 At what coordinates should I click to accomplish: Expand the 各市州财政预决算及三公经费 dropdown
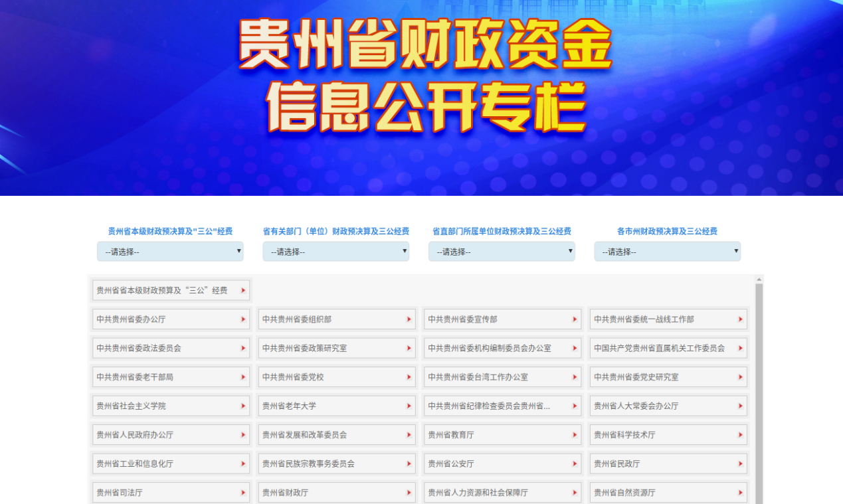click(x=667, y=252)
